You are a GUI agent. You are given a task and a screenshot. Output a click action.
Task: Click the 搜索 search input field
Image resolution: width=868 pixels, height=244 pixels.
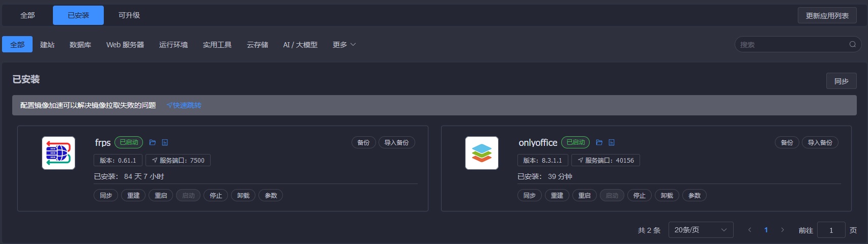791,45
